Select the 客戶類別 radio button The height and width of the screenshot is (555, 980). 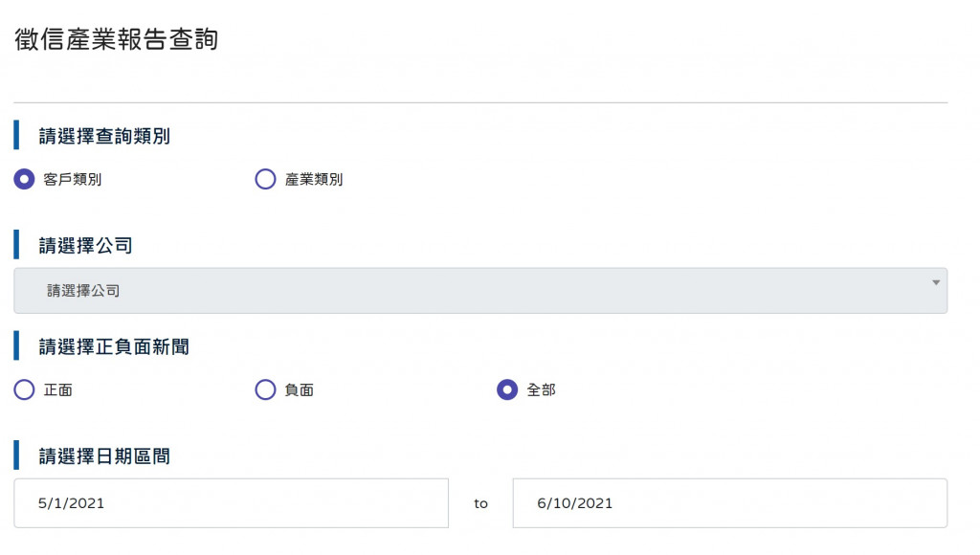pyautogui.click(x=25, y=179)
